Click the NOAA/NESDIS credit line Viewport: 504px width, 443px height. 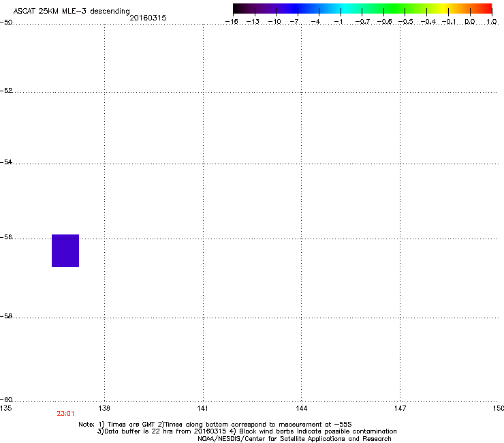(294, 439)
